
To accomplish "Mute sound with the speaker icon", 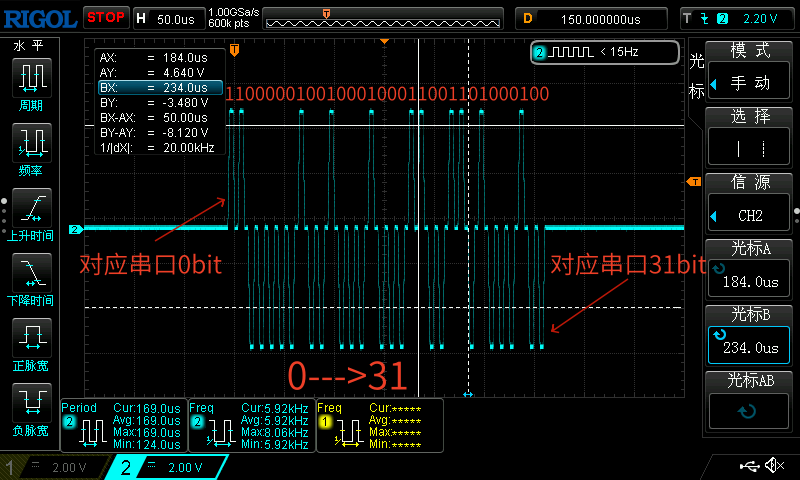I will coord(773,465).
